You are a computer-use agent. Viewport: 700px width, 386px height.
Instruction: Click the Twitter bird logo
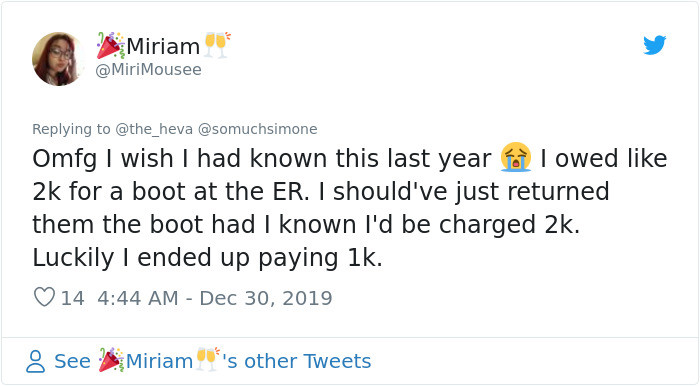point(654,45)
